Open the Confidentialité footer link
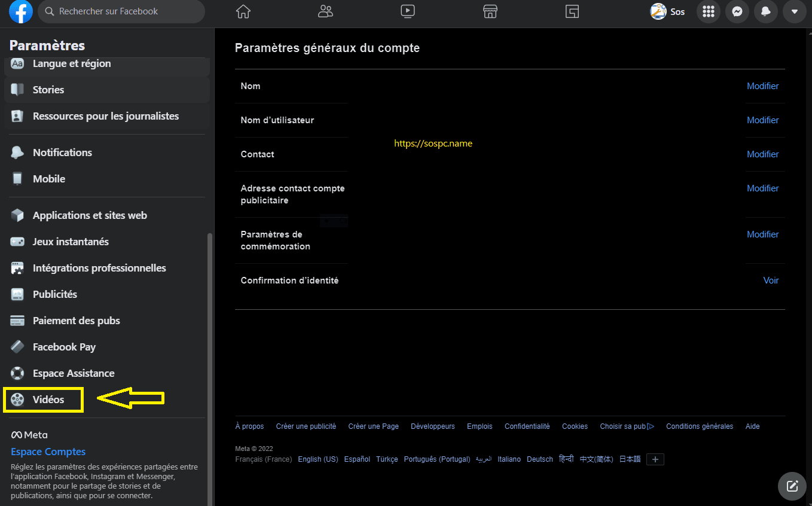This screenshot has width=812, height=506. [x=527, y=426]
